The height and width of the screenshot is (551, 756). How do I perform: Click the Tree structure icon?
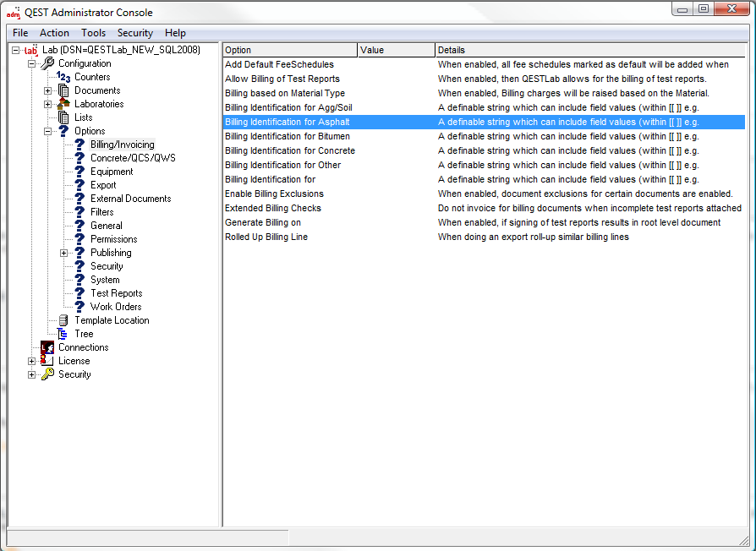63,334
